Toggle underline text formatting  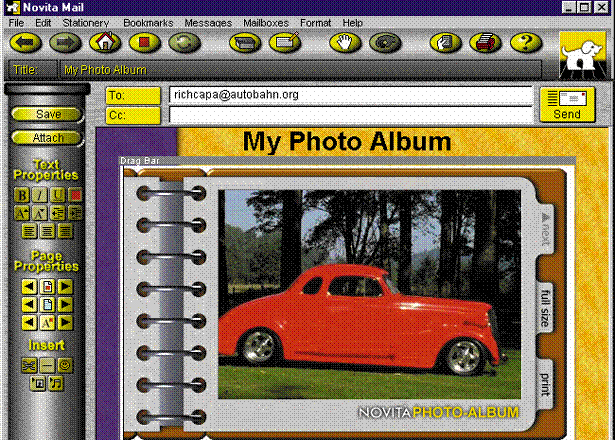click(58, 195)
